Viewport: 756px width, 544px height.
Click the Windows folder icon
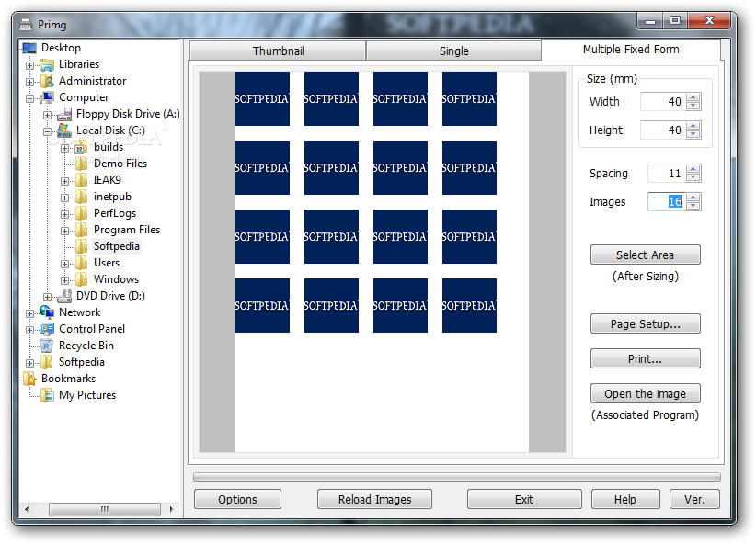pos(82,279)
